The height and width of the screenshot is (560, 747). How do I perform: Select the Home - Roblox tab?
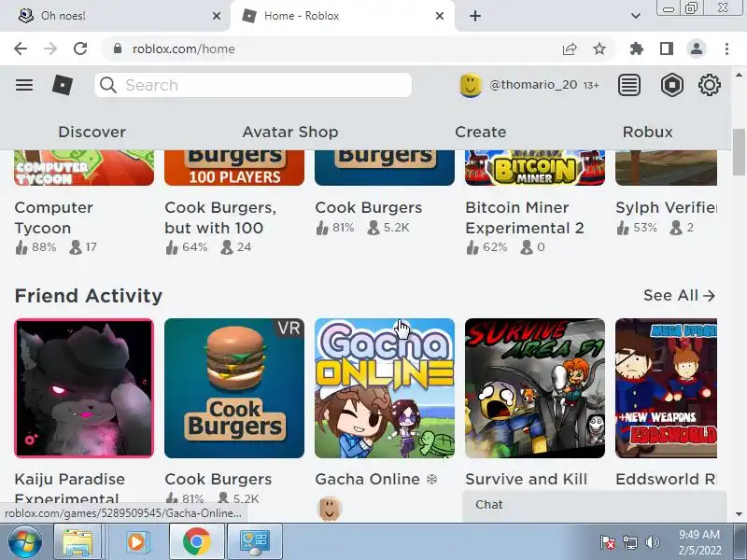(342, 16)
